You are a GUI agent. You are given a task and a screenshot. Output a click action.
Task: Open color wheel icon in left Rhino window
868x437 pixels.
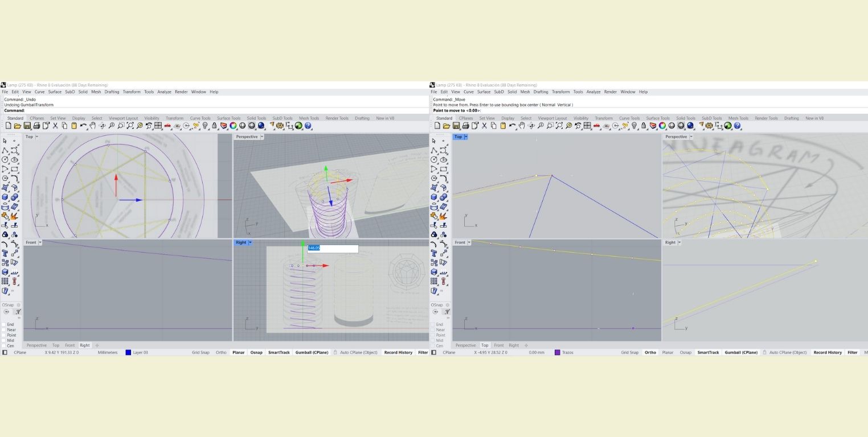(233, 126)
